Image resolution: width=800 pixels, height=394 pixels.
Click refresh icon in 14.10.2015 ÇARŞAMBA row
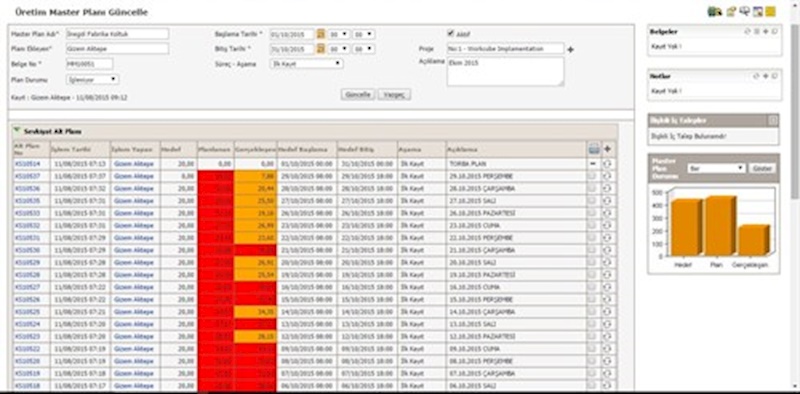point(607,311)
